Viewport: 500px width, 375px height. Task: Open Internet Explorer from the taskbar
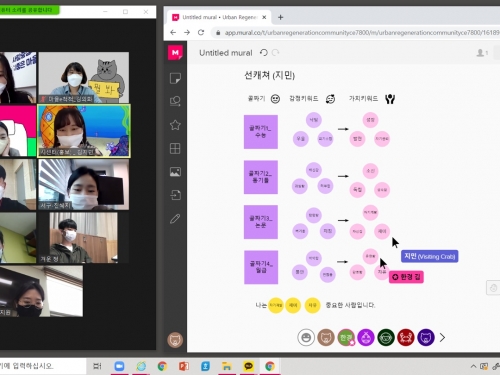tap(141, 366)
